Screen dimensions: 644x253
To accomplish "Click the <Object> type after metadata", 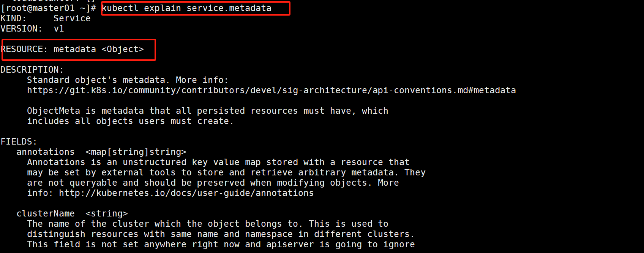I will (122, 49).
